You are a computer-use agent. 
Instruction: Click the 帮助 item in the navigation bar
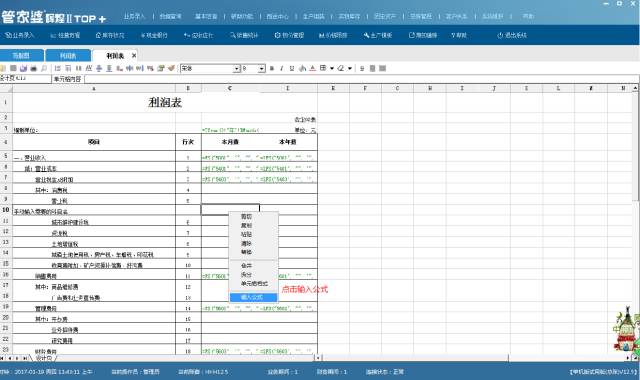[x=459, y=35]
